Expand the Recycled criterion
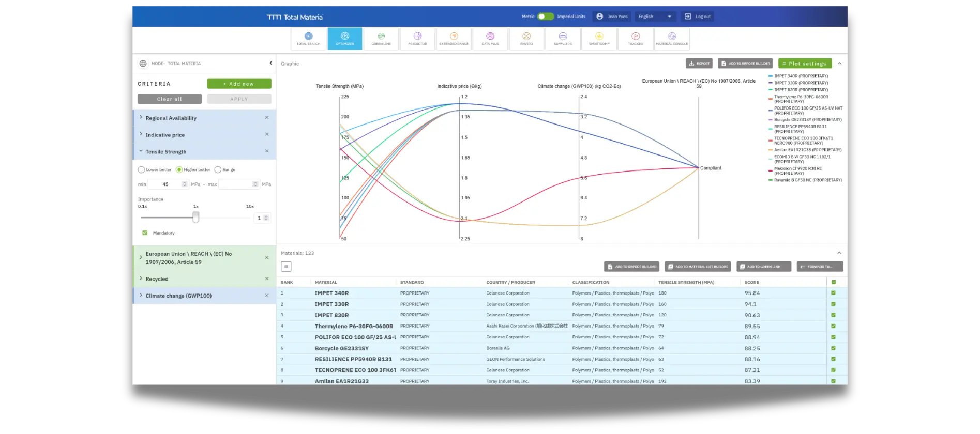Image resolution: width=980 pixels, height=434 pixels. pos(141,278)
